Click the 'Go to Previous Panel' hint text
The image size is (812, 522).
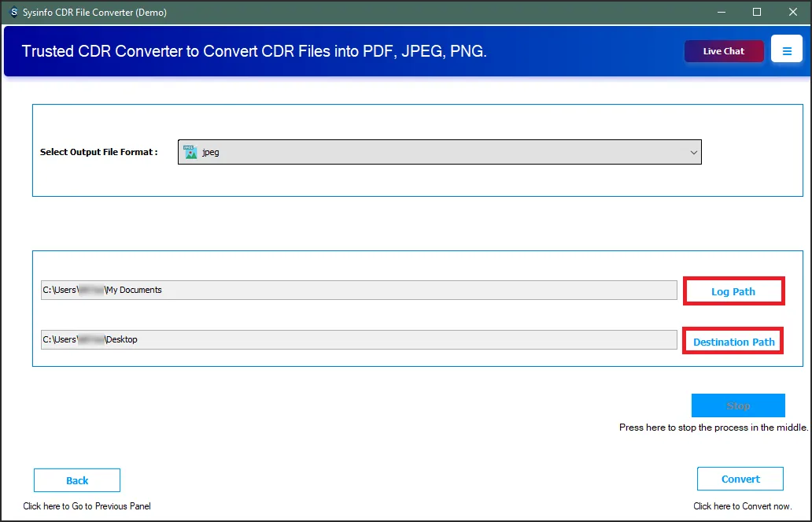(x=87, y=506)
